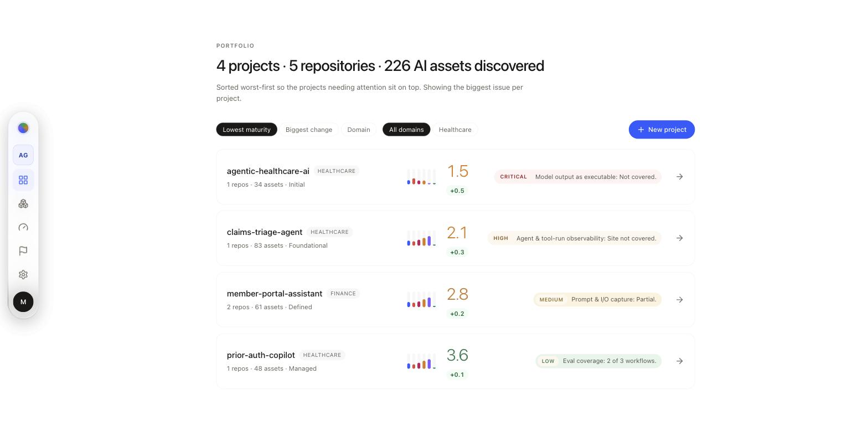Open the member-portal-assistant project name
Screen dimensions: 868x430
pos(275,294)
